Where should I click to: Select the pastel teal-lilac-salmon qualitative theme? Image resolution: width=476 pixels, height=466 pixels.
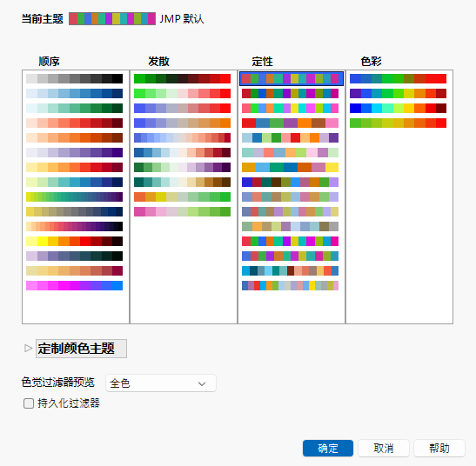[291, 153]
